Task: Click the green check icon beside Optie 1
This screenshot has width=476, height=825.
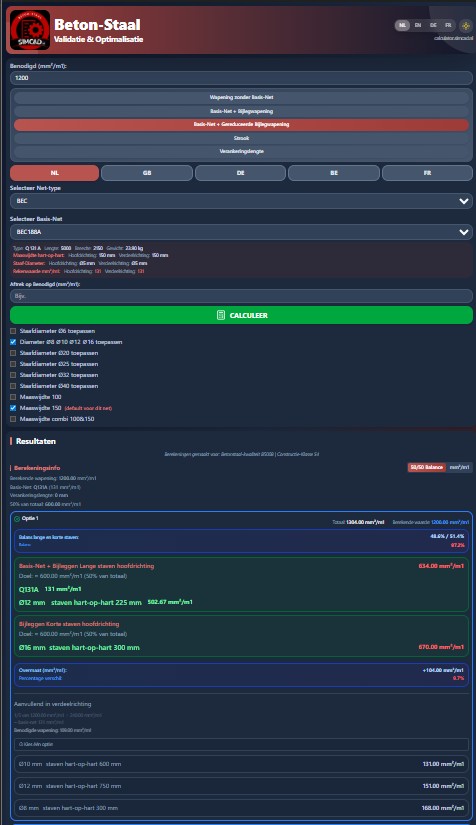Action: click(17, 519)
